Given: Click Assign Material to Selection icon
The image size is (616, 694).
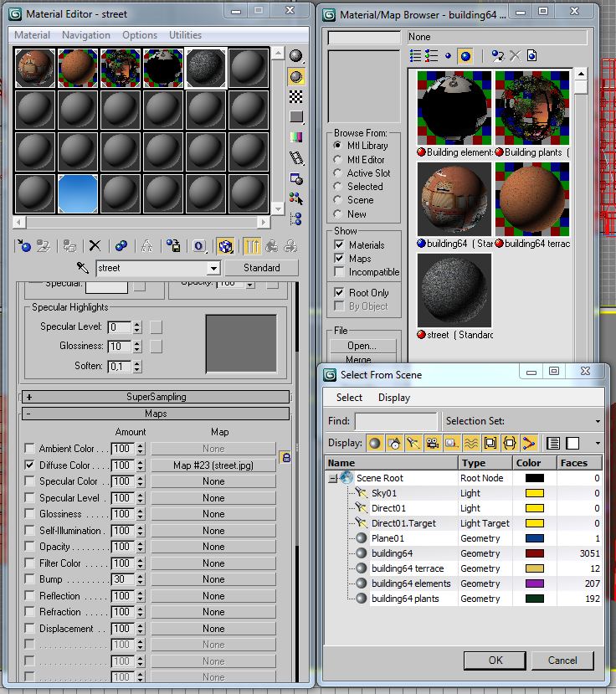Looking at the screenshot, I should click(69, 245).
